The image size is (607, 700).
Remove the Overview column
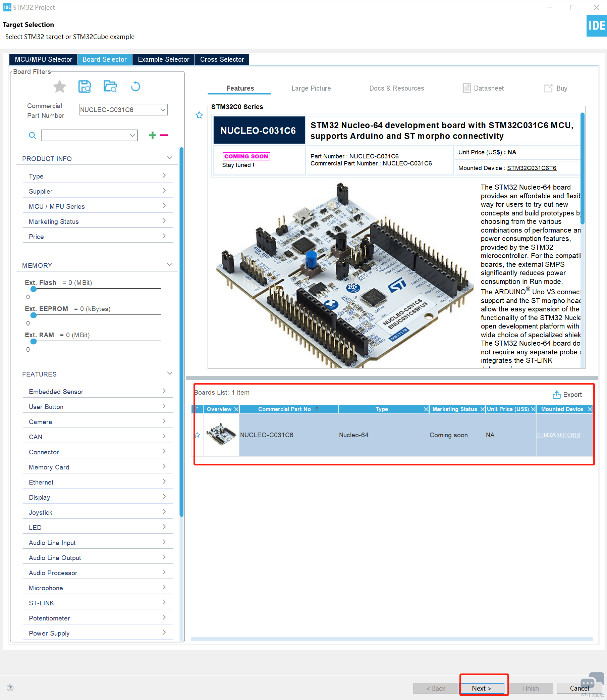pos(236,409)
